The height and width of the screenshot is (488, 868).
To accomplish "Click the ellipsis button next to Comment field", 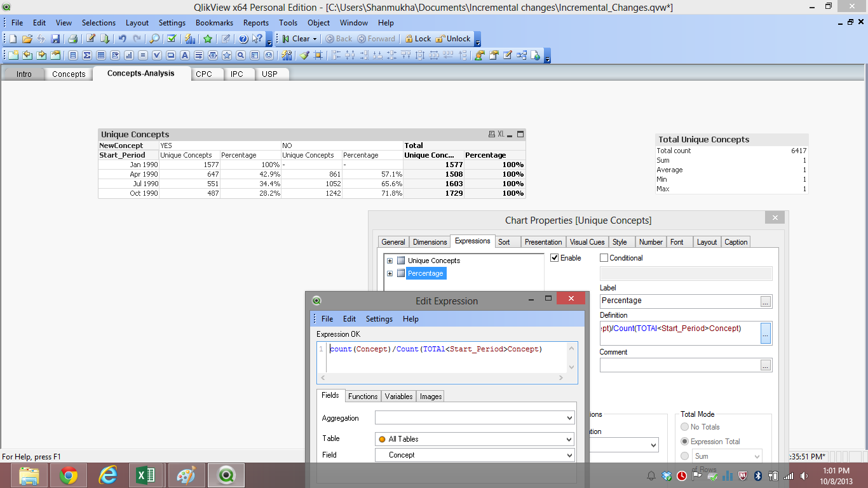I will (766, 365).
